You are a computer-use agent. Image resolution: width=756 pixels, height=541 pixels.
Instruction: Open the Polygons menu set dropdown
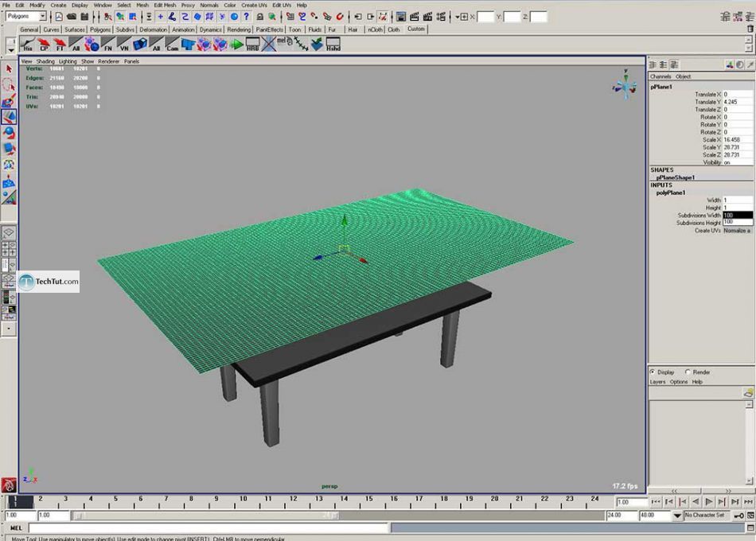[x=26, y=17]
